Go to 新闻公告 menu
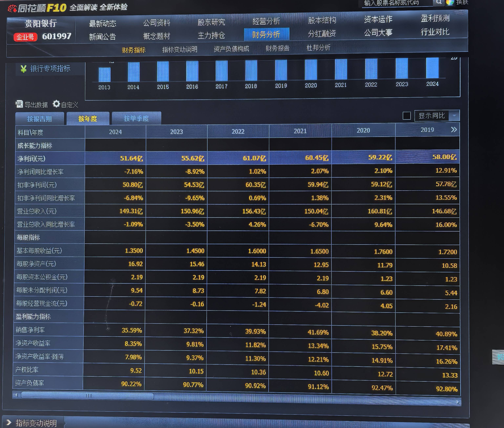 (x=103, y=37)
